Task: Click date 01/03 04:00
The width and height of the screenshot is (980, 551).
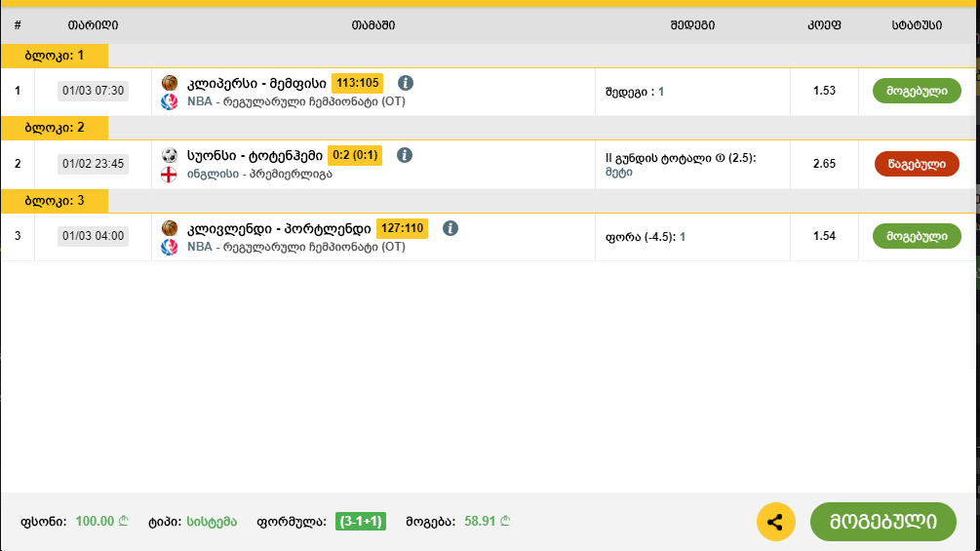Action: point(94,236)
